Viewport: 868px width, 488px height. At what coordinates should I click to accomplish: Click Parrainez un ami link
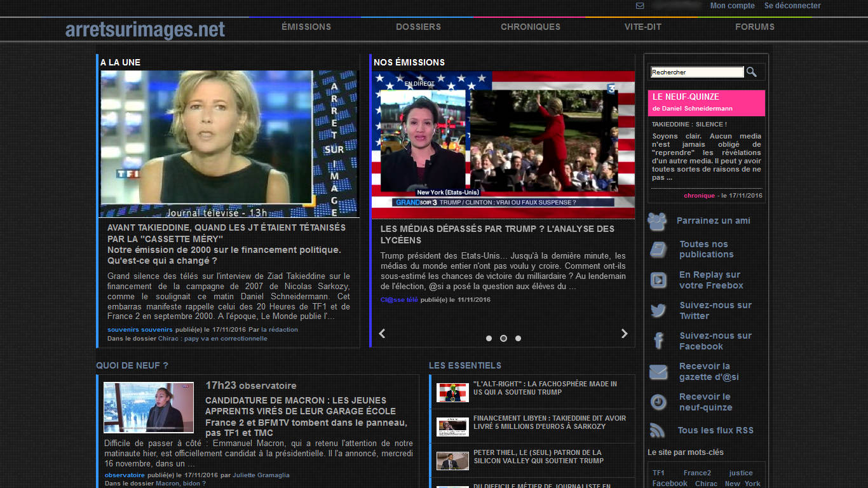point(714,221)
